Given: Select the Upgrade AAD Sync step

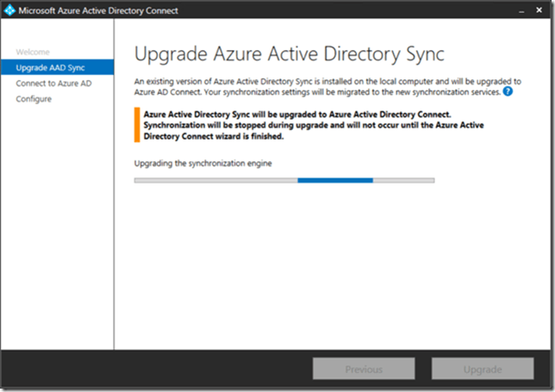Looking at the screenshot, I should (48, 67).
